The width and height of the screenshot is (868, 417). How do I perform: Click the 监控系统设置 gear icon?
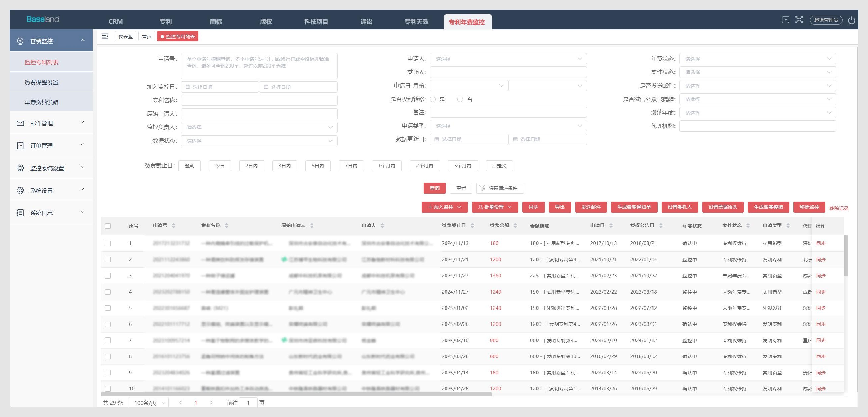click(20, 168)
